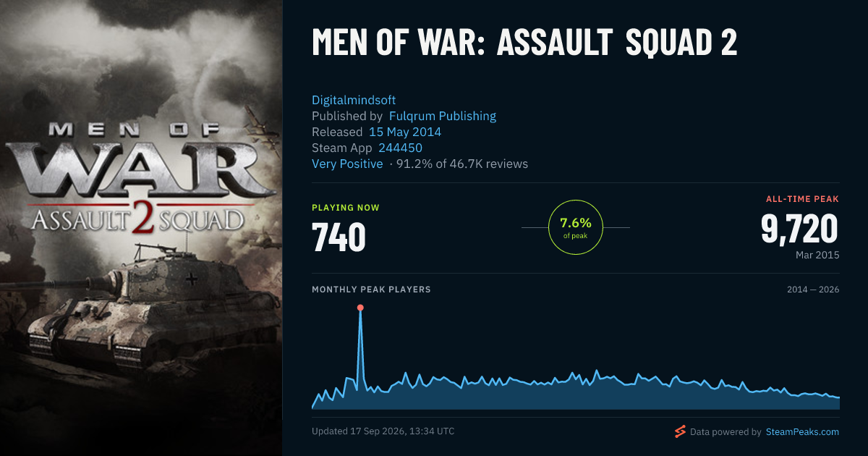Image resolution: width=868 pixels, height=456 pixels.
Task: Click the game title heading
Action: tap(524, 43)
